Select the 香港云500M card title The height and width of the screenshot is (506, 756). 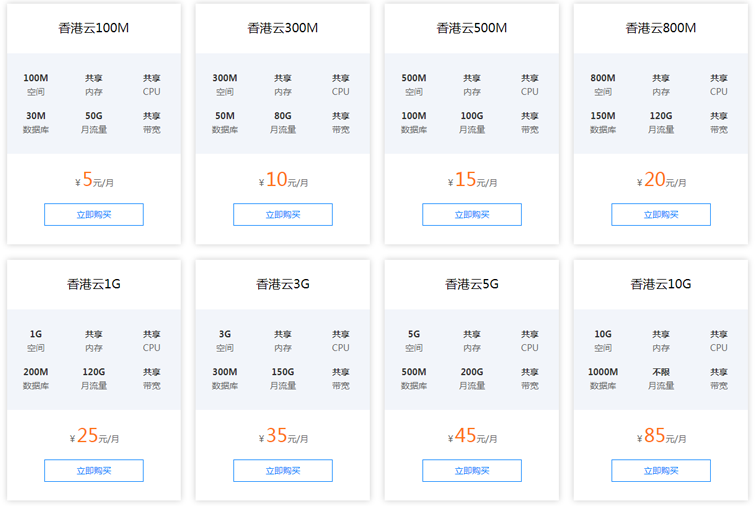tap(472, 28)
